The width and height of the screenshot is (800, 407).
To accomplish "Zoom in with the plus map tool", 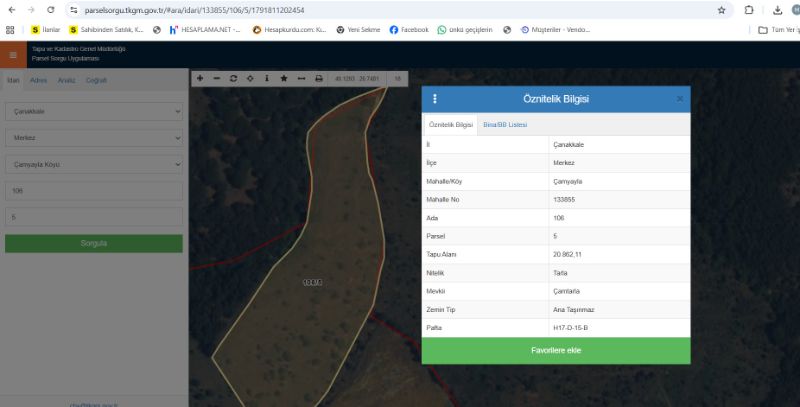I will [x=200, y=79].
